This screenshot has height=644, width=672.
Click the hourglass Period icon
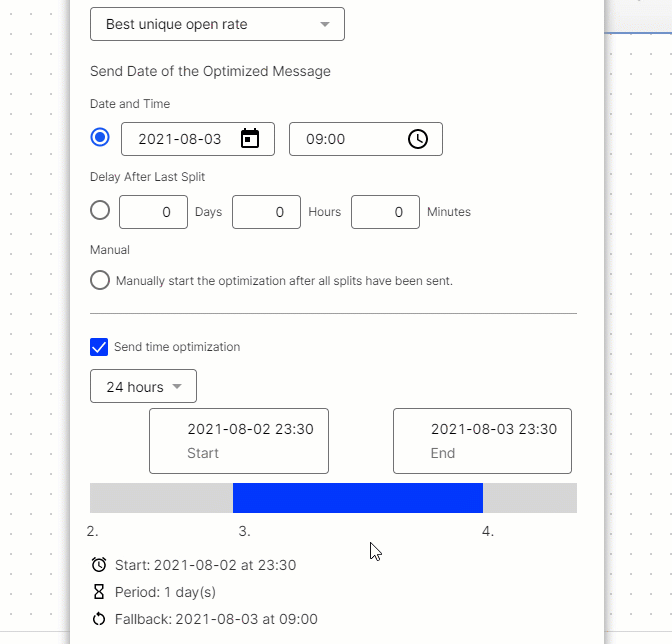point(99,592)
